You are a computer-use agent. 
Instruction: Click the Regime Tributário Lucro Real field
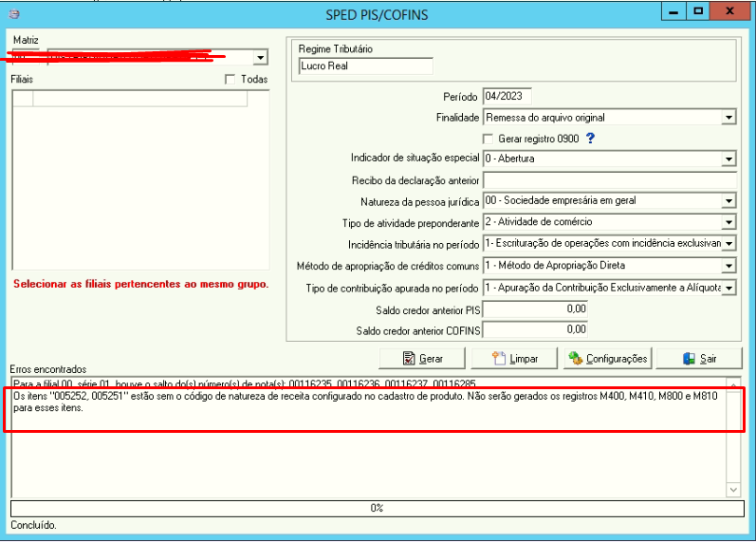coord(365,65)
